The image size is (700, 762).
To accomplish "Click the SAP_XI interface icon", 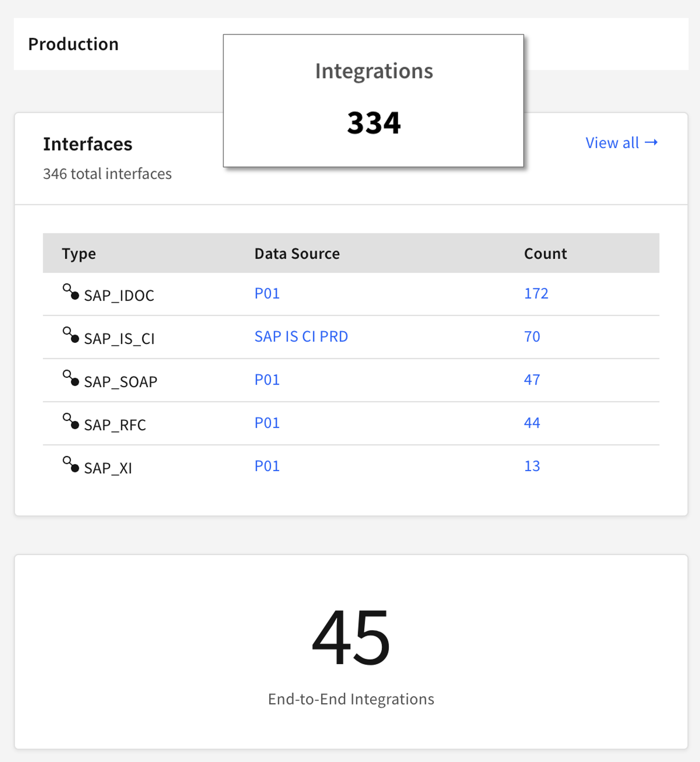I will (71, 464).
